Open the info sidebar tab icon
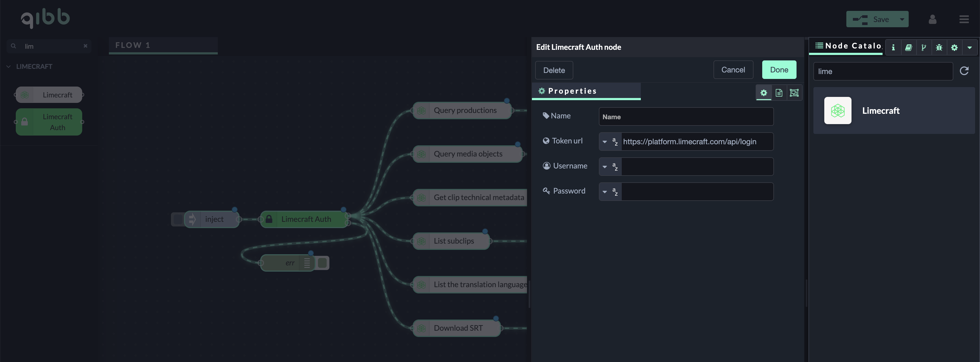 tap(893, 48)
